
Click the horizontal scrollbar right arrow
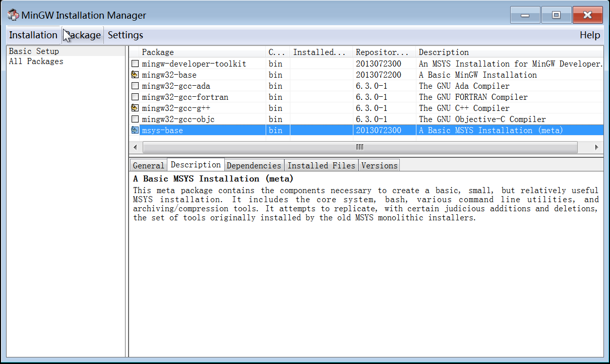point(597,147)
